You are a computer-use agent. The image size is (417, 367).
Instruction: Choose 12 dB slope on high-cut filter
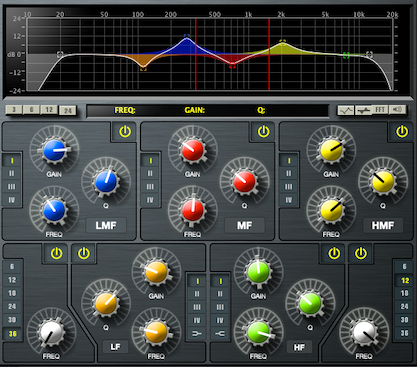pos(404,280)
